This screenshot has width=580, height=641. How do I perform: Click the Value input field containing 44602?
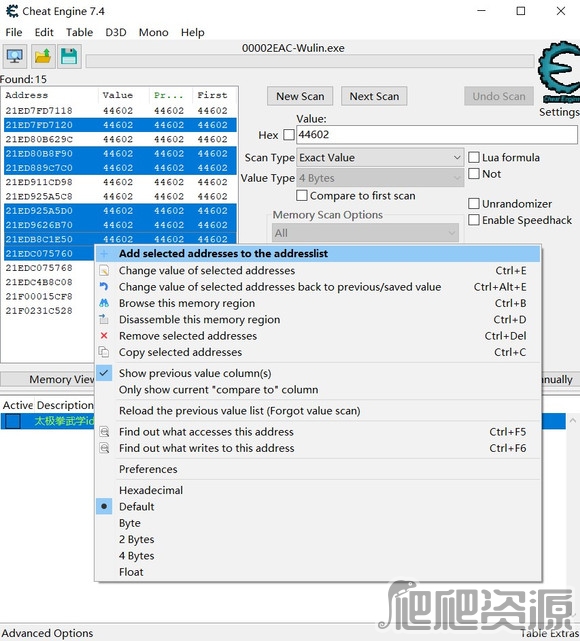pos(437,134)
